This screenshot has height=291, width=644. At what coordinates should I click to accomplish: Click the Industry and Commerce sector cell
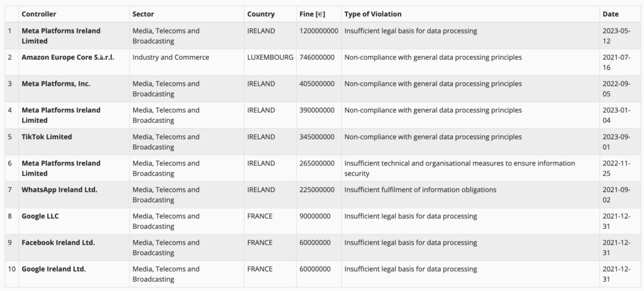click(171, 57)
